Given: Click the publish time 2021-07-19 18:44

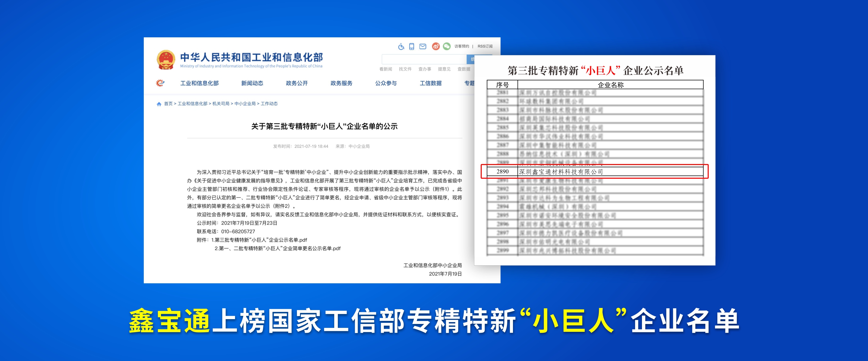Looking at the screenshot, I should click(311, 147).
